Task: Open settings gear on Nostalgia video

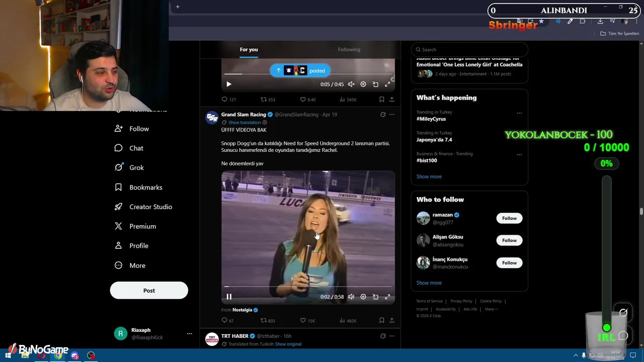Action: click(x=363, y=297)
